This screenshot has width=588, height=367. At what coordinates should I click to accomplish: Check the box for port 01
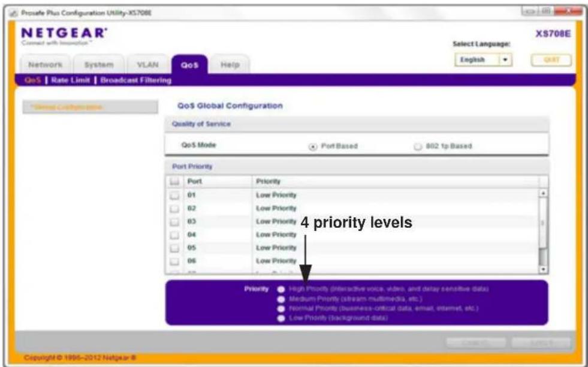pyautogui.click(x=174, y=195)
